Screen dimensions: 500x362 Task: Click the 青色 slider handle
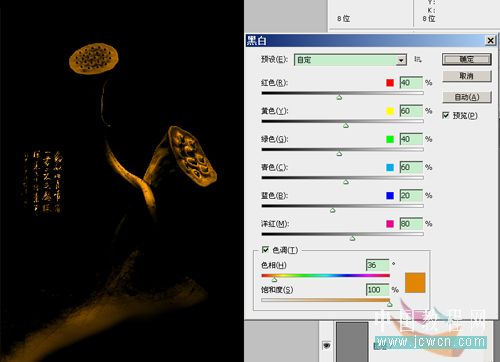[346, 182]
